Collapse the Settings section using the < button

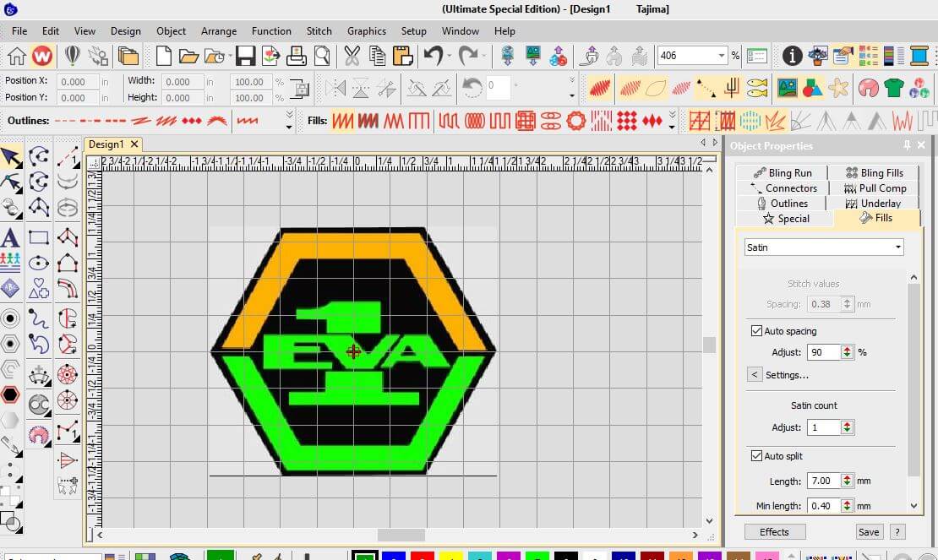pyautogui.click(x=755, y=375)
